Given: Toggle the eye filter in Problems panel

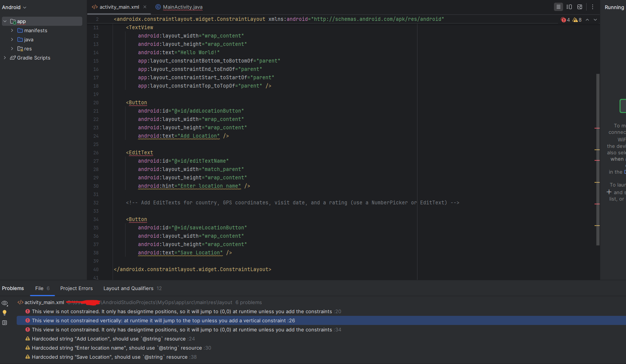Looking at the screenshot, I should [5, 303].
